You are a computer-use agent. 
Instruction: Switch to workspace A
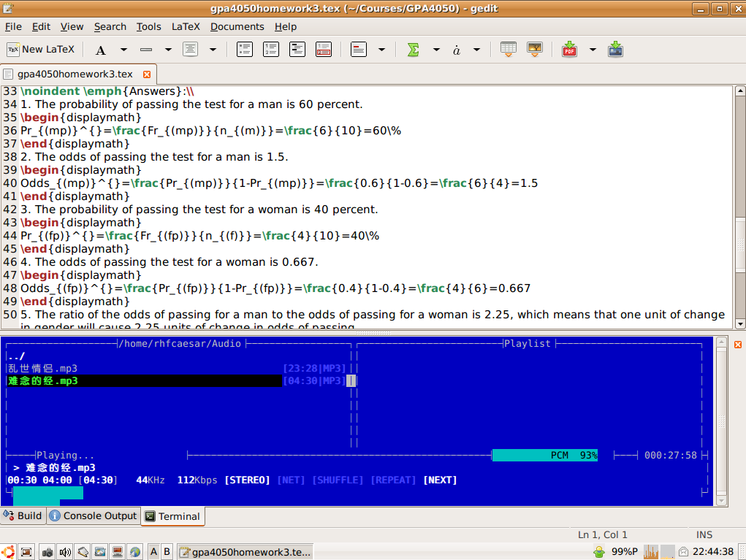click(x=153, y=551)
